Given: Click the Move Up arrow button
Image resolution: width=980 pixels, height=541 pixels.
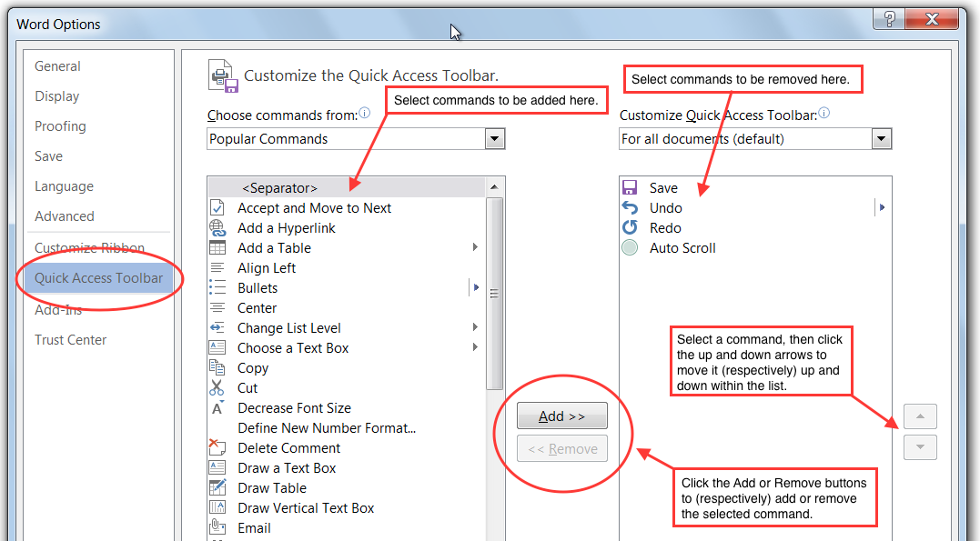Looking at the screenshot, I should 920,416.
